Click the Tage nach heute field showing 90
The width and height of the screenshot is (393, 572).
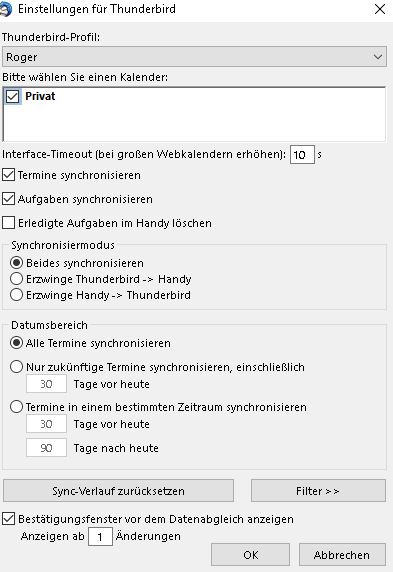[x=46, y=448]
